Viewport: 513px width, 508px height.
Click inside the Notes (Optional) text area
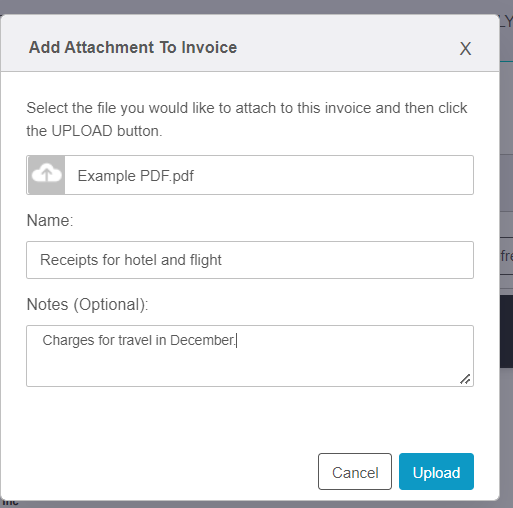(x=250, y=356)
